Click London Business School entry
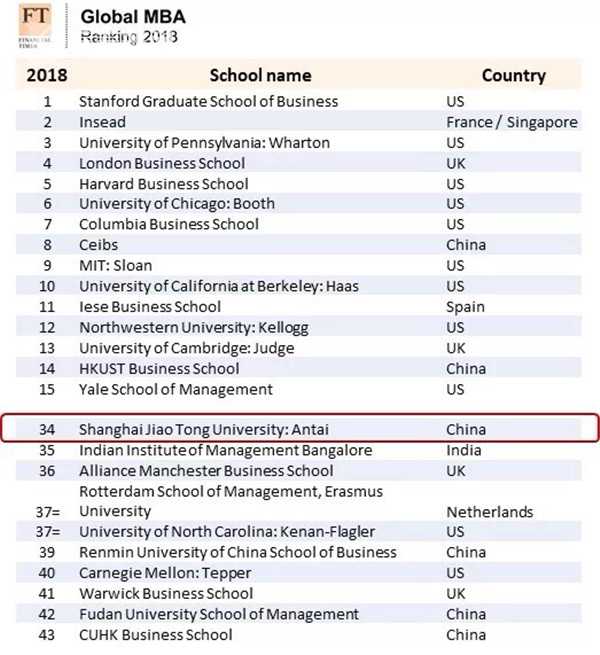Viewport: 600px width, 655px height. (x=162, y=163)
